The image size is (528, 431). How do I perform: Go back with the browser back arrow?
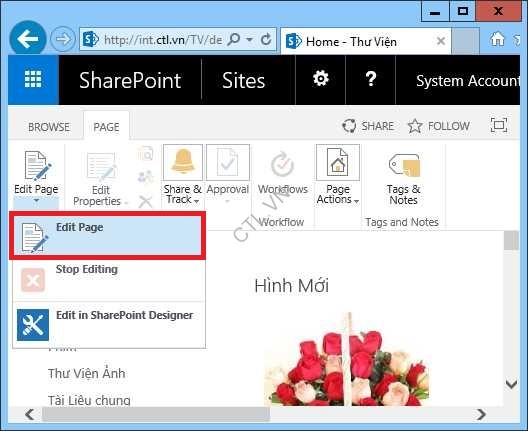coord(28,39)
